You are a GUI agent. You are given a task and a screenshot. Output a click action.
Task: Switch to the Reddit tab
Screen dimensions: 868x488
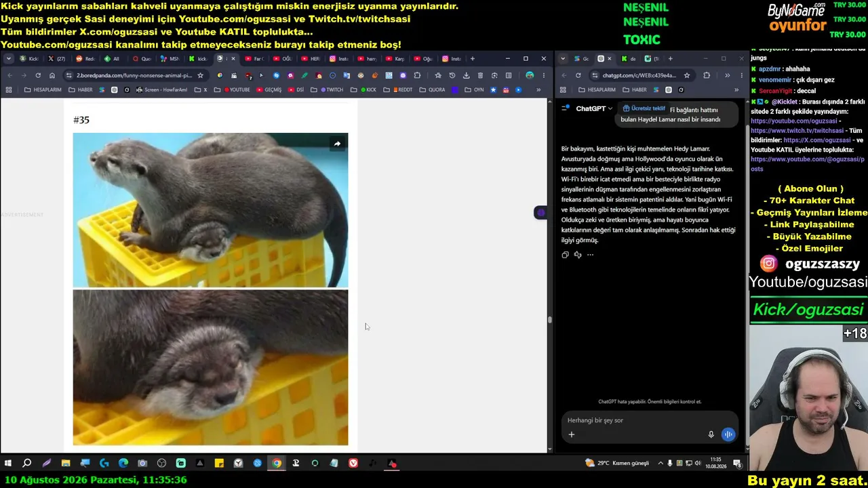click(x=85, y=59)
